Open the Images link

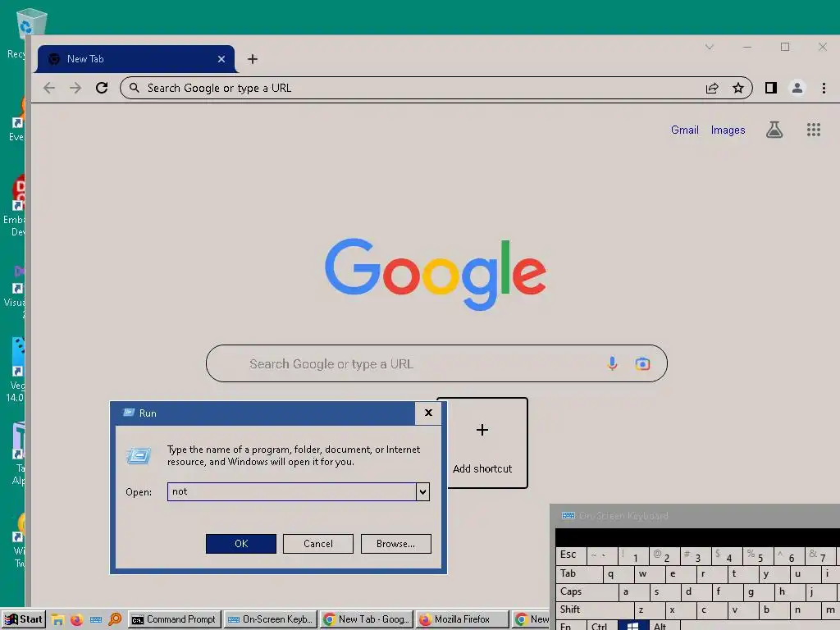point(728,130)
